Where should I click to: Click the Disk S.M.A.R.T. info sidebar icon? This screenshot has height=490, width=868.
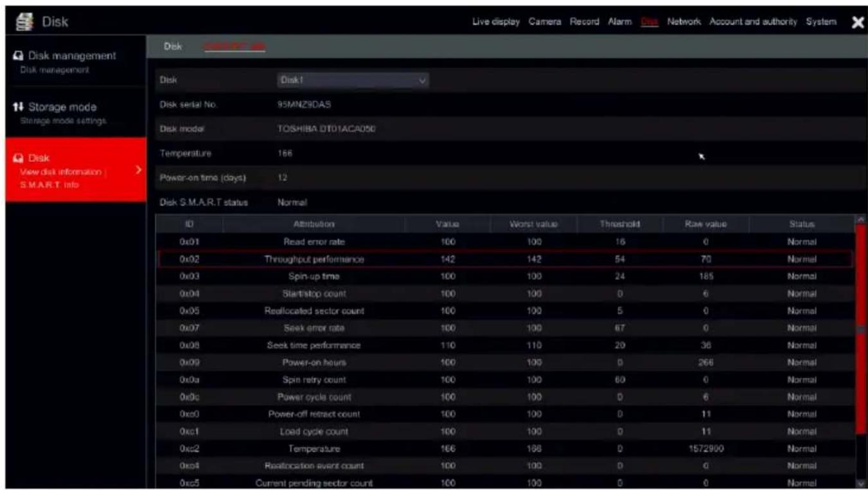pyautogui.click(x=17, y=158)
